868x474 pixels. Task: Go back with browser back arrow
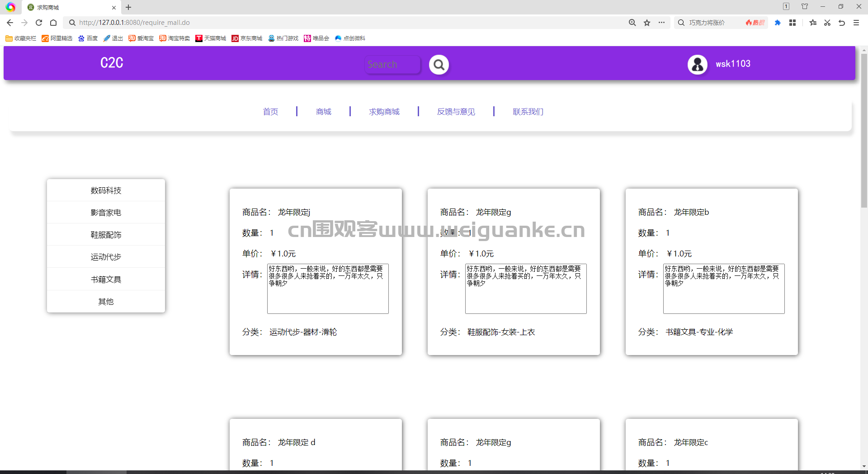(x=10, y=23)
